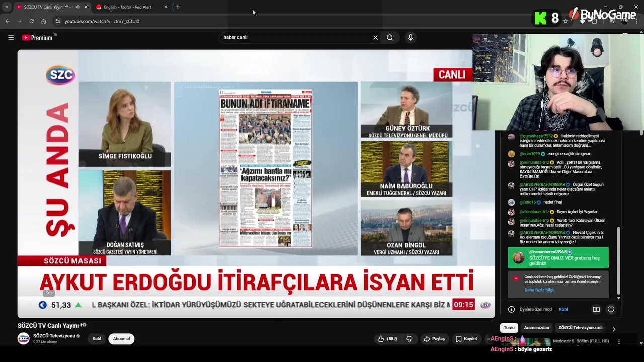Click the live video player
This screenshot has height=362, width=644.
tap(256, 184)
